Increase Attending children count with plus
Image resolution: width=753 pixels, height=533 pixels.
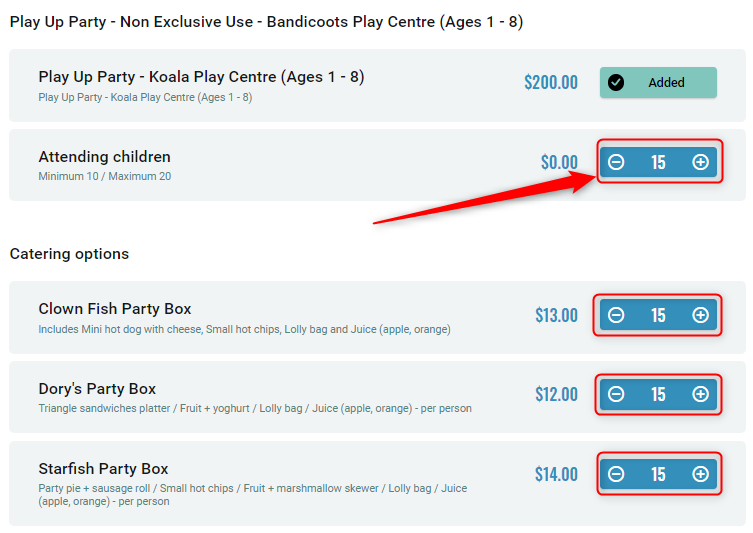pos(700,162)
